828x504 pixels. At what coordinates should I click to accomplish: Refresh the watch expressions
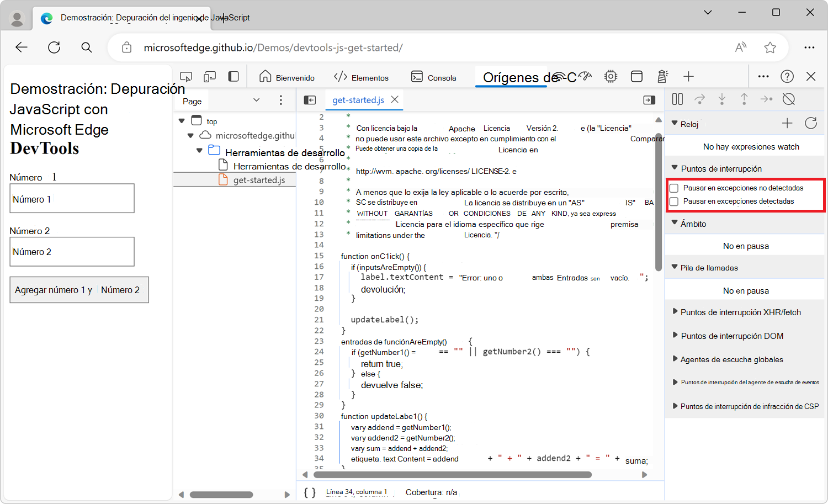pos(811,123)
